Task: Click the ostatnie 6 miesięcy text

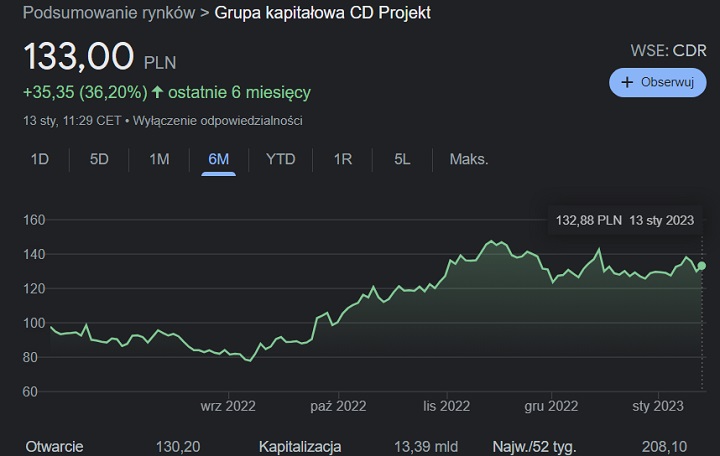Action: tap(239, 92)
